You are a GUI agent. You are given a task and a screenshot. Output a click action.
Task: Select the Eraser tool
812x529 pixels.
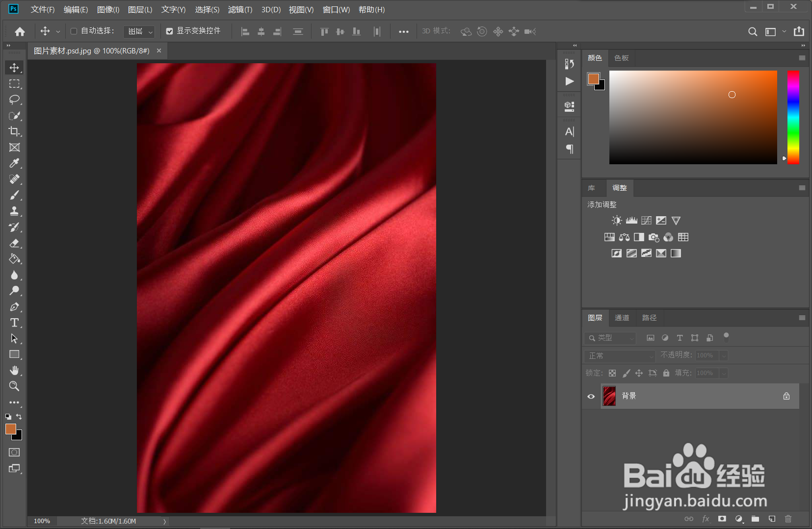pos(14,243)
